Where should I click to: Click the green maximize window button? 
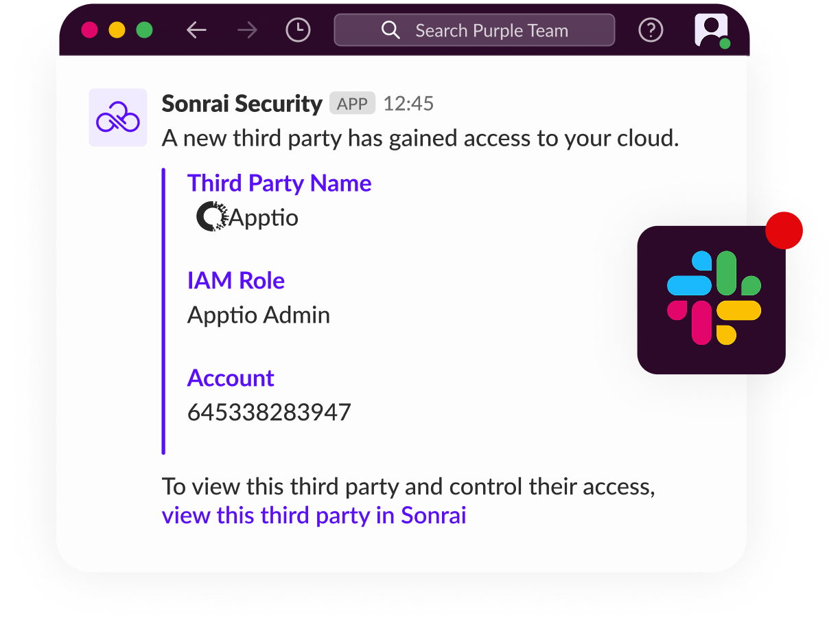coord(144,30)
